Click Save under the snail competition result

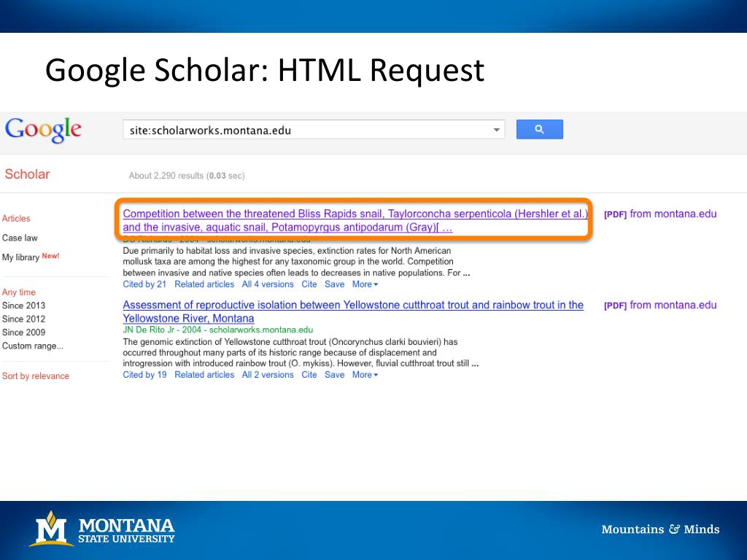tap(334, 284)
